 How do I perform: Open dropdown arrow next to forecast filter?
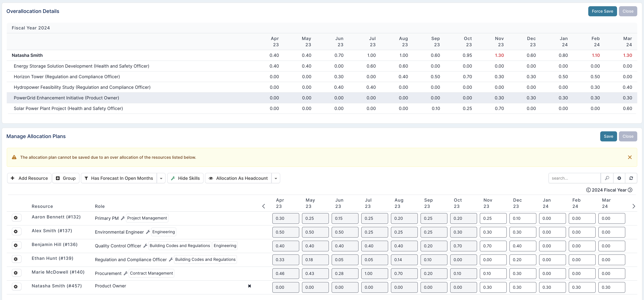161,178
